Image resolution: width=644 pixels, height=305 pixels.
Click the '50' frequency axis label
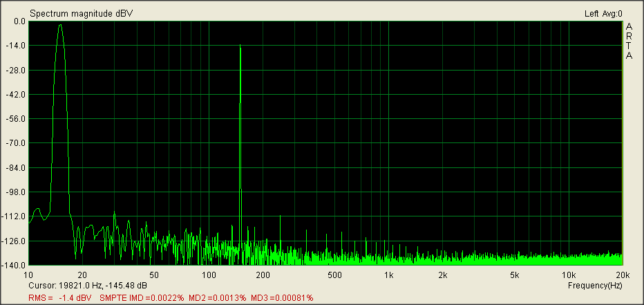(x=154, y=275)
